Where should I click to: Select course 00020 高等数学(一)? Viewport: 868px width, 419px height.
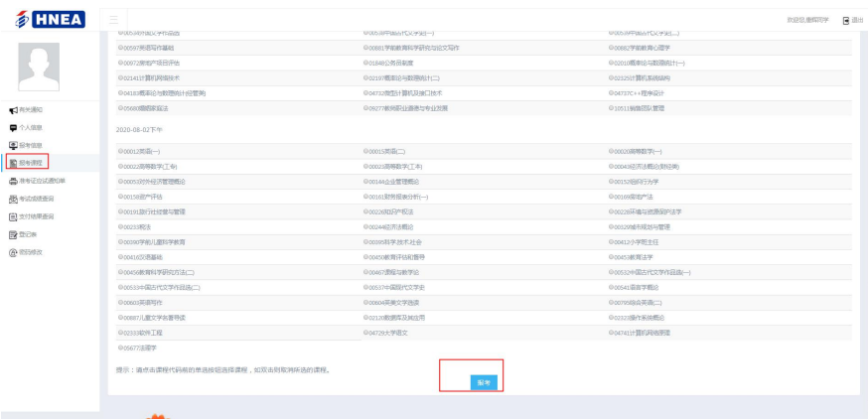(x=637, y=152)
